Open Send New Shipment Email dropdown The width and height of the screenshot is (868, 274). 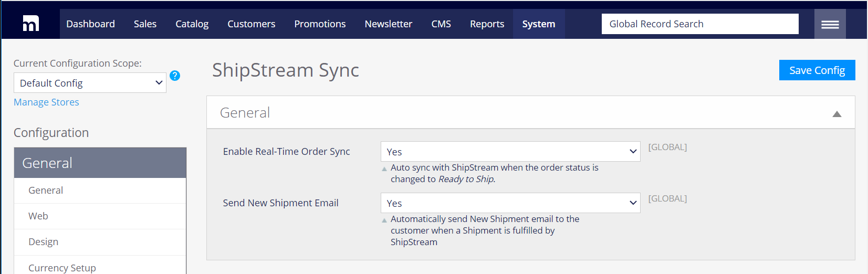[x=510, y=203]
